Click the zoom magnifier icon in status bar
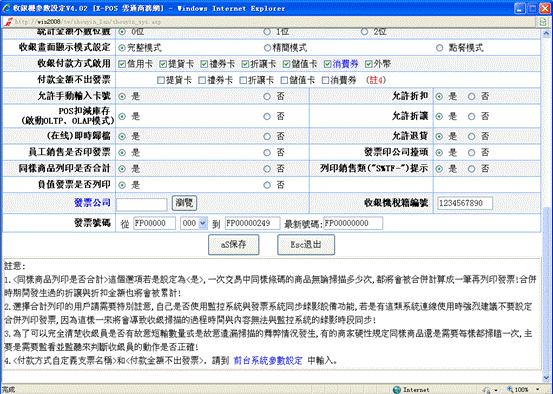 pyautogui.click(x=510, y=389)
